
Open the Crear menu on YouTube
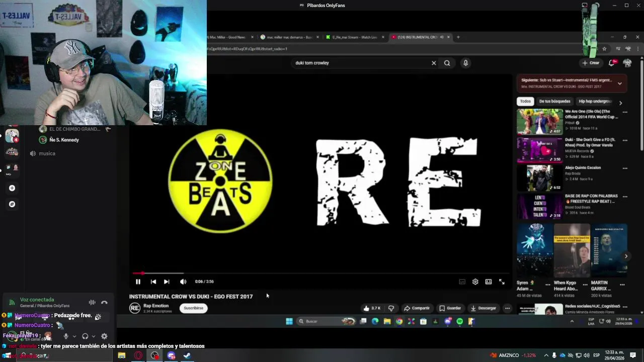(591, 63)
